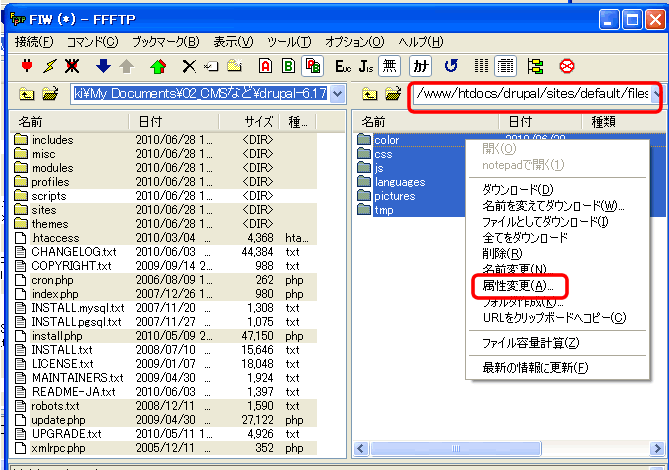Click the quick connect lightning icon
669x470 pixels.
(x=49, y=67)
